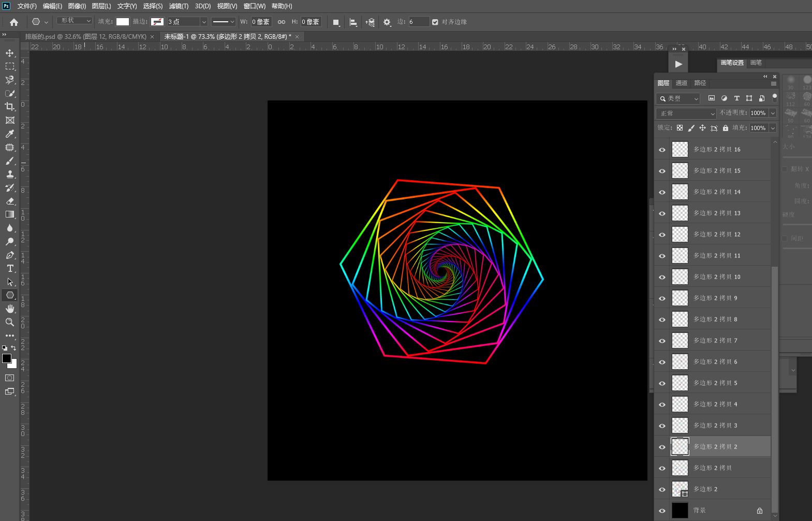
Task: Activate the Hand tool
Action: coord(10,309)
